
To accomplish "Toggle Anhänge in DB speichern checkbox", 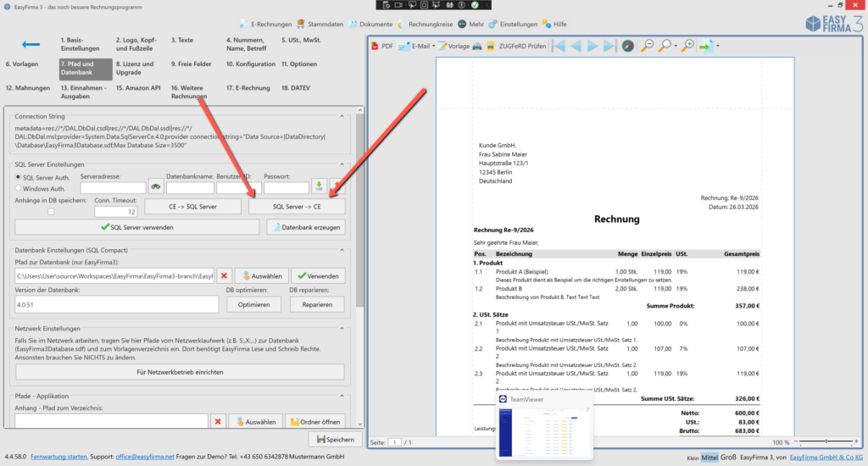I will (x=51, y=212).
